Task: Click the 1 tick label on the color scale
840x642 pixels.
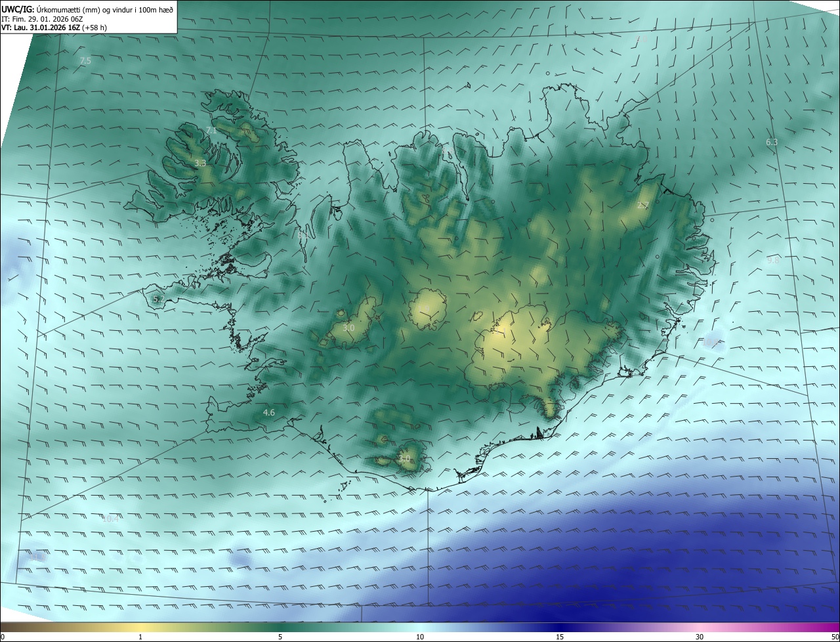Action: click(140, 637)
